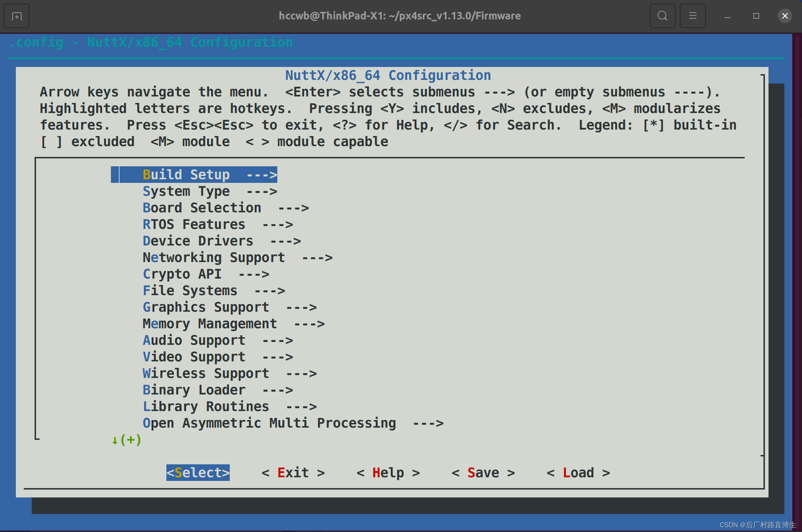Open the Board Selection submenu

226,208
